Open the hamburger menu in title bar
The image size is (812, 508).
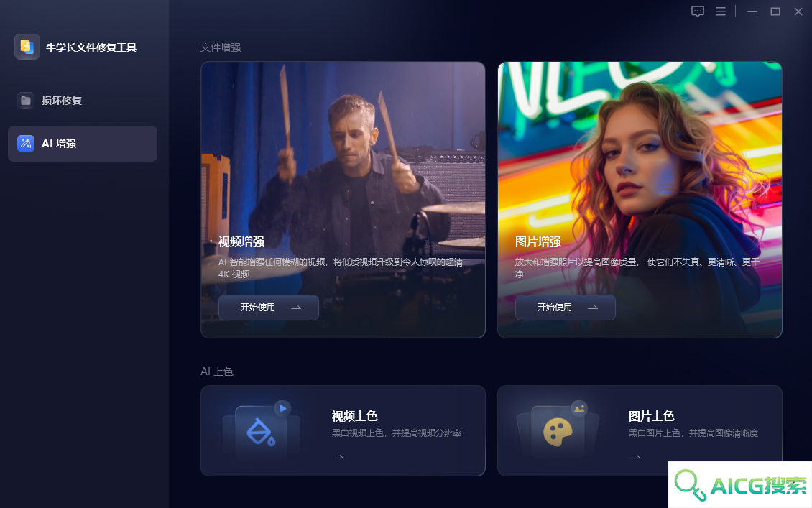(720, 11)
